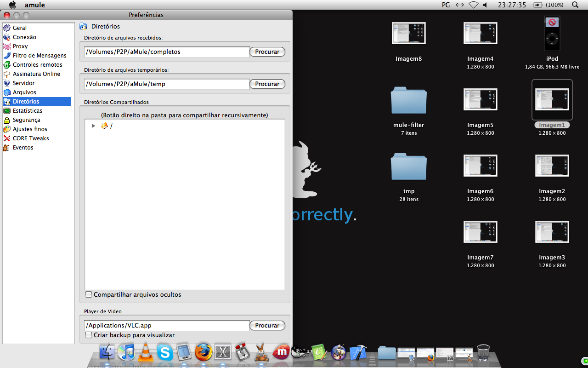Open the Apple menu
Image resolution: width=588 pixels, height=368 pixels.
tap(12, 5)
